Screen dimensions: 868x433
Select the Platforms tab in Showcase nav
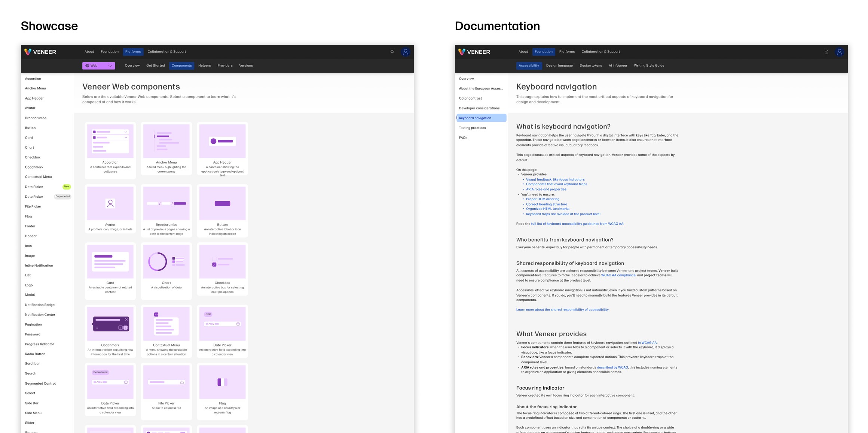[133, 52]
